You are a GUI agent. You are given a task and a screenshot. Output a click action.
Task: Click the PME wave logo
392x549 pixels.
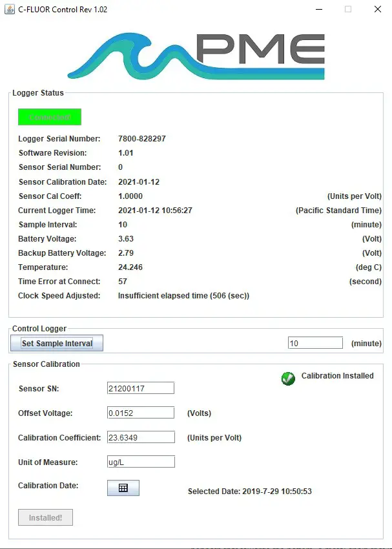196,56
